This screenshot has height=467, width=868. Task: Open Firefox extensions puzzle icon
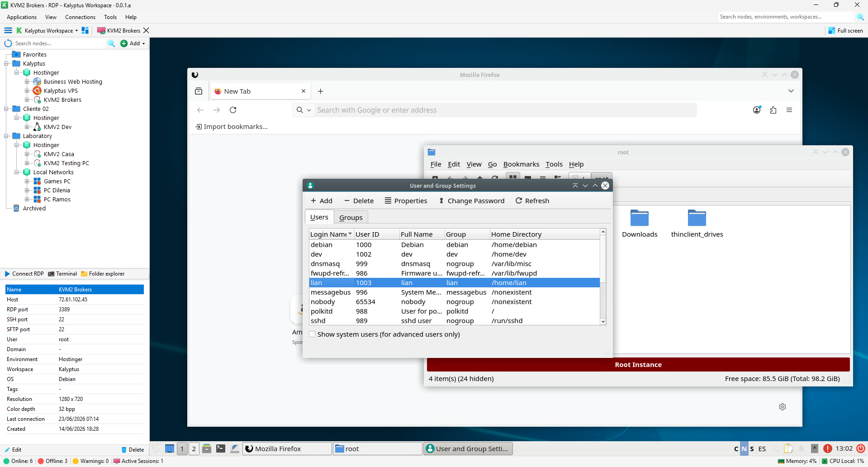tap(773, 110)
